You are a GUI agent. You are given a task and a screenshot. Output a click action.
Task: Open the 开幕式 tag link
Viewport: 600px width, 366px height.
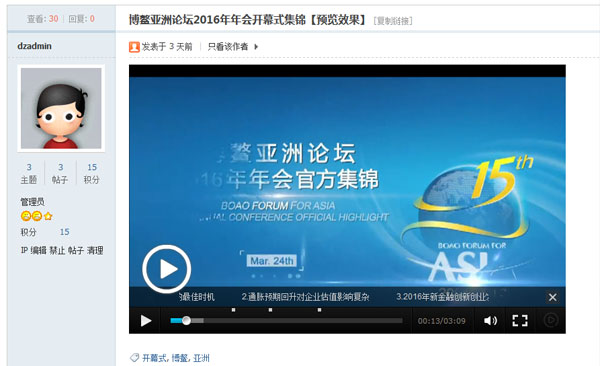coord(154,358)
